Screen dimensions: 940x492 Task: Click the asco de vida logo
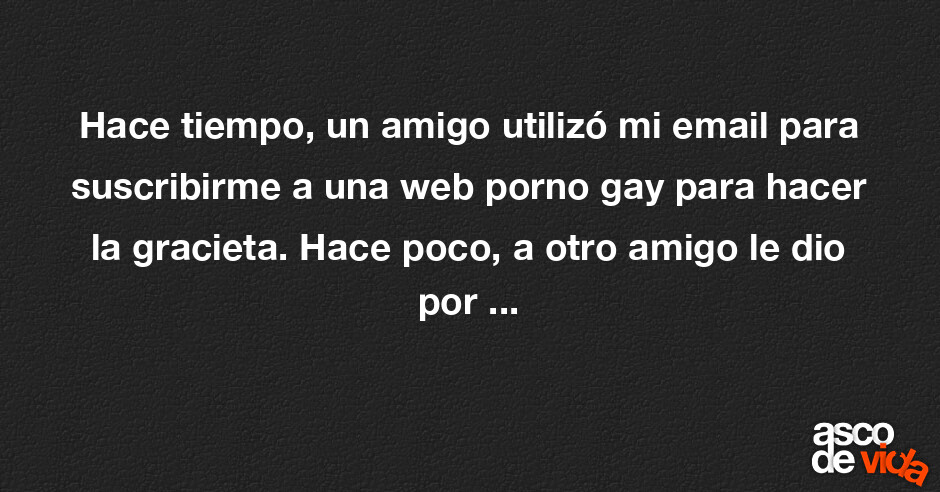click(x=870, y=452)
